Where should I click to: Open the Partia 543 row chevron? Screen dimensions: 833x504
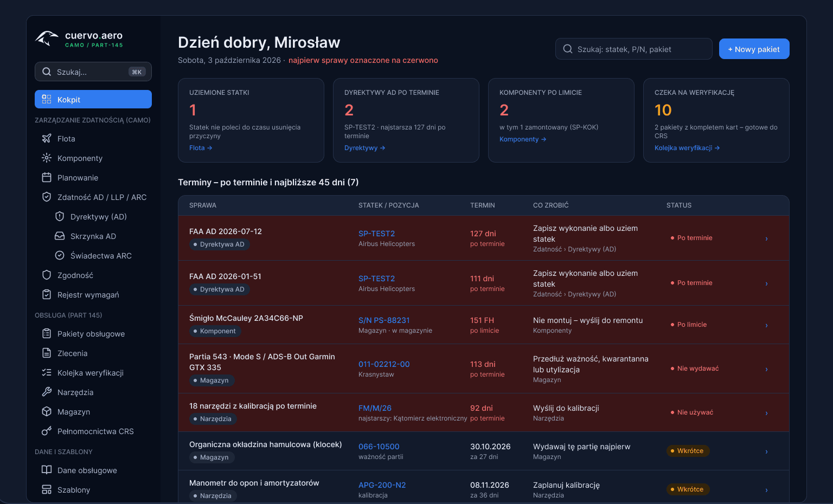(x=766, y=369)
